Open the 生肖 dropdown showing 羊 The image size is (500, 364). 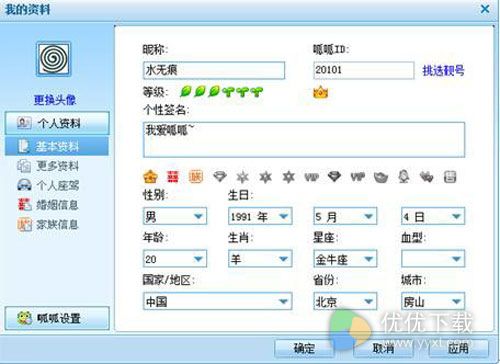coord(260,259)
